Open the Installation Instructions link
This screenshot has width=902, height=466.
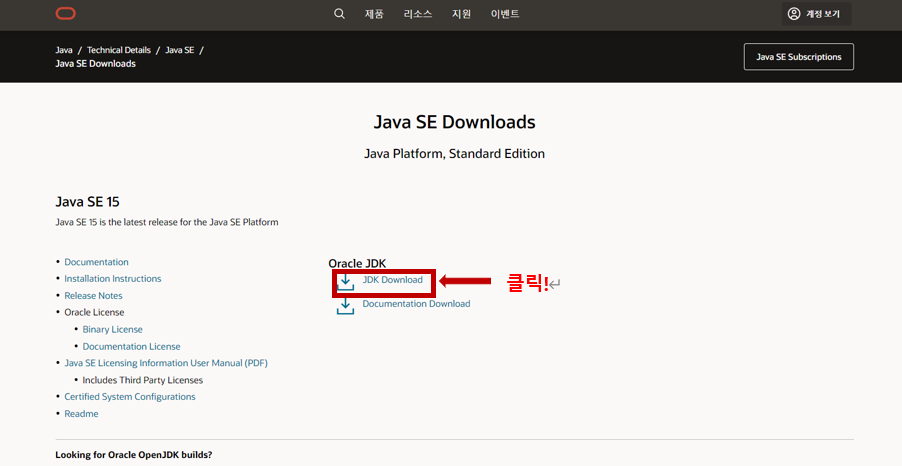(113, 278)
